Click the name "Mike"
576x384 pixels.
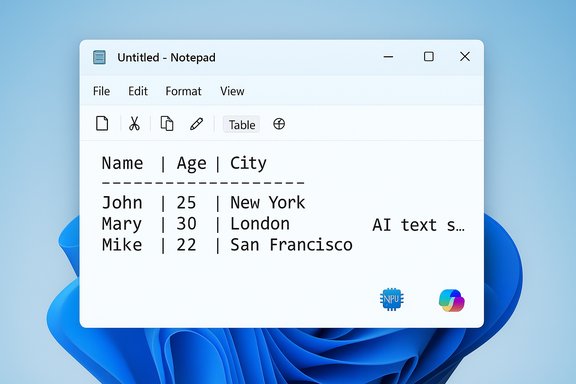click(x=122, y=245)
